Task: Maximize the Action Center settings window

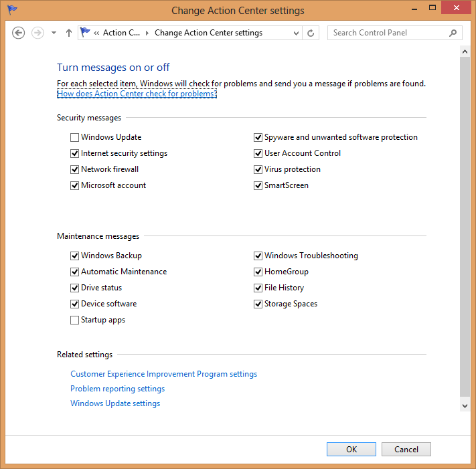Action: (432, 8)
